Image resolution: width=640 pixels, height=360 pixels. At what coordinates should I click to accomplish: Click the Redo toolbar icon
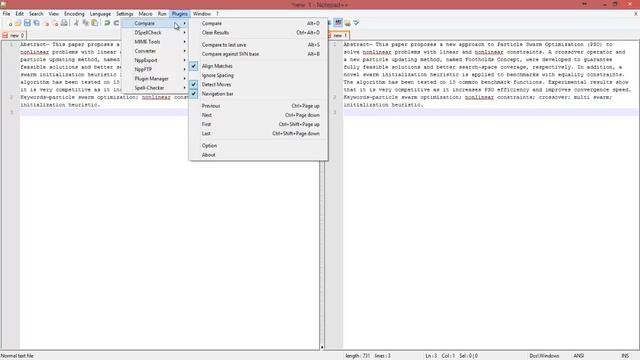click(116, 23)
